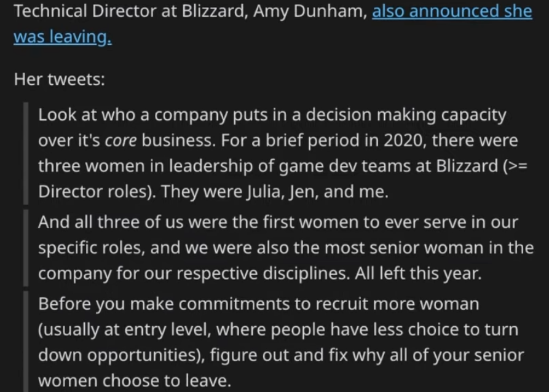Image resolution: width=549 pixels, height=392 pixels.
Task: Click the "Her tweets:" label
Action: tap(60, 79)
